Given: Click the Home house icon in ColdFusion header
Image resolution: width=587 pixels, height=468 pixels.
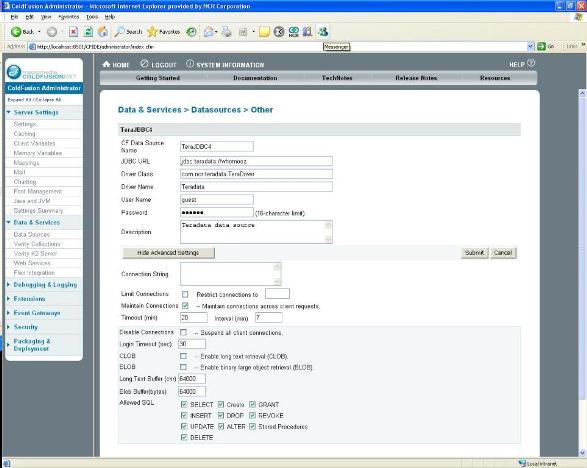Looking at the screenshot, I should (106, 64).
